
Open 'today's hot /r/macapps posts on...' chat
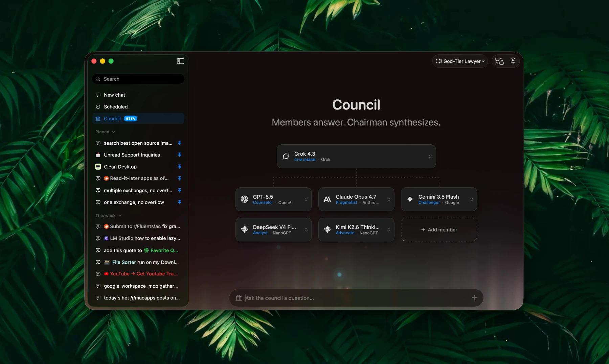click(138, 298)
